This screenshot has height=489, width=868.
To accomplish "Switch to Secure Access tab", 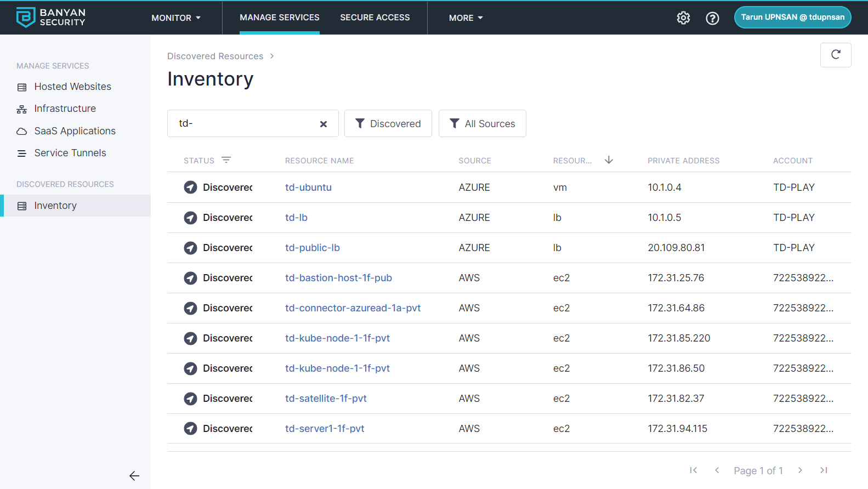I will [375, 18].
